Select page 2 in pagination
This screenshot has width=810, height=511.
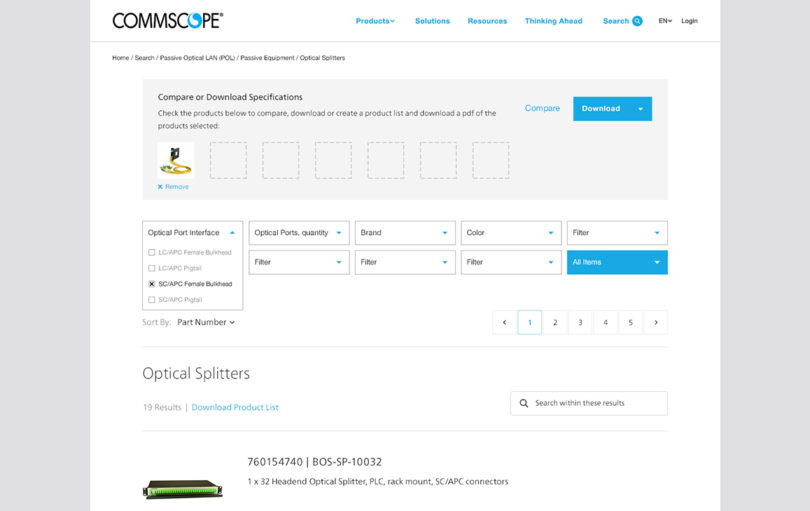(x=555, y=322)
